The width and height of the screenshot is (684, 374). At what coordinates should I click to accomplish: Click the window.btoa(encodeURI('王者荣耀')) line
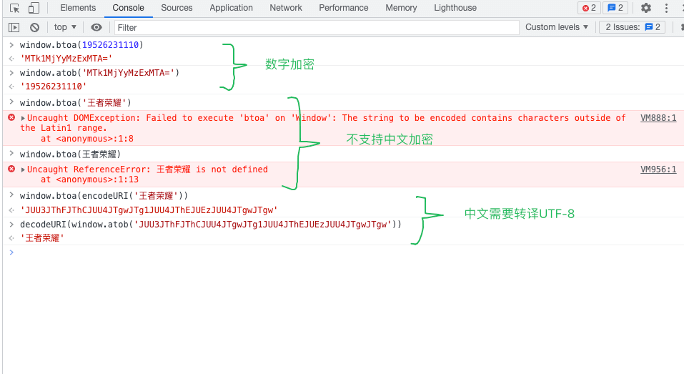coord(104,196)
